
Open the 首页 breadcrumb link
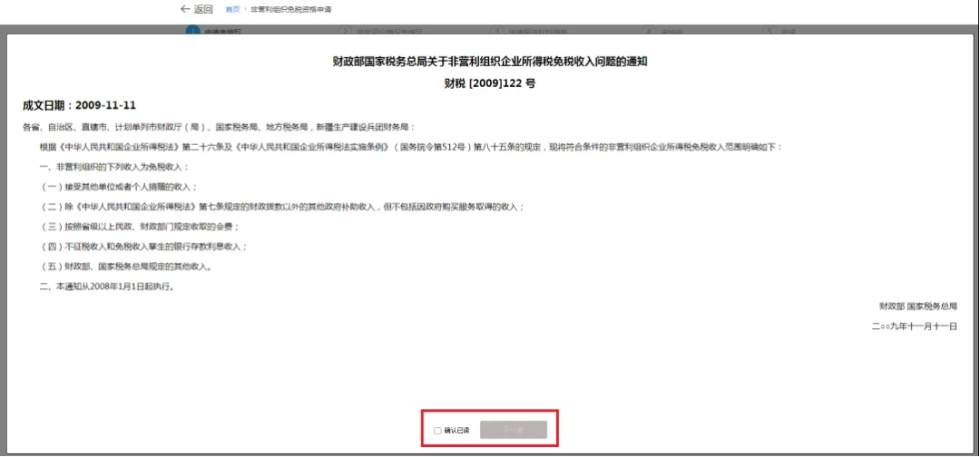point(232,10)
